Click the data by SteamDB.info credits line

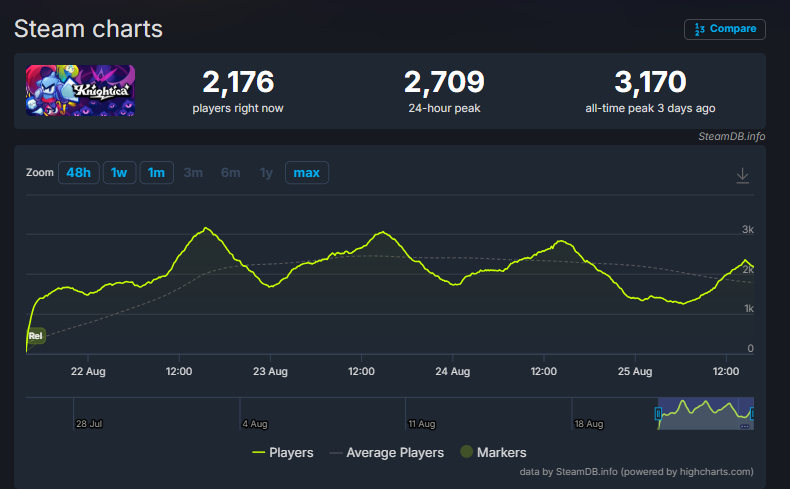point(636,472)
